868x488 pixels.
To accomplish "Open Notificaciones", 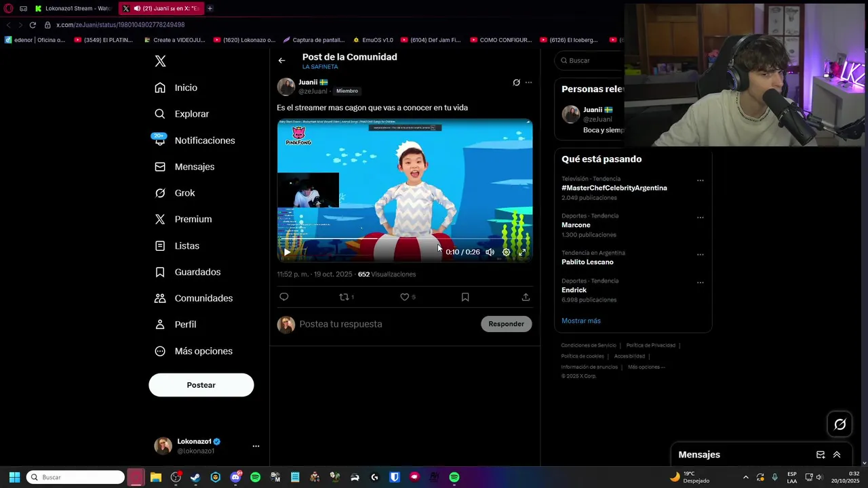I will pyautogui.click(x=195, y=140).
